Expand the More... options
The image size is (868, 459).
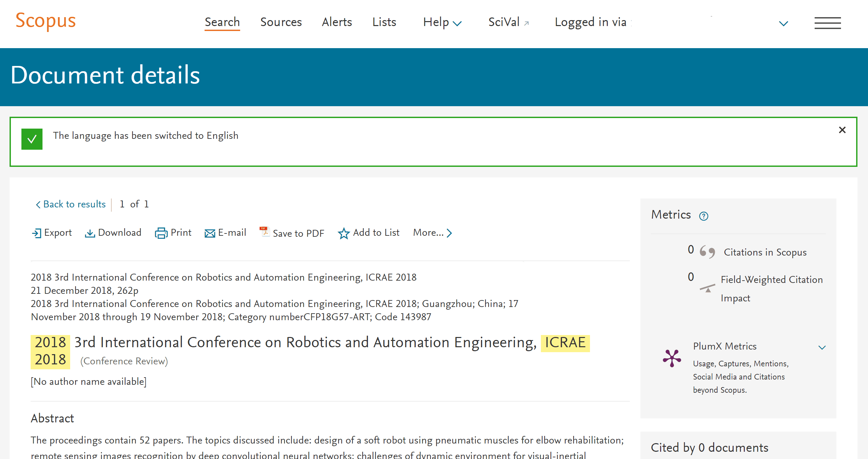click(x=432, y=233)
